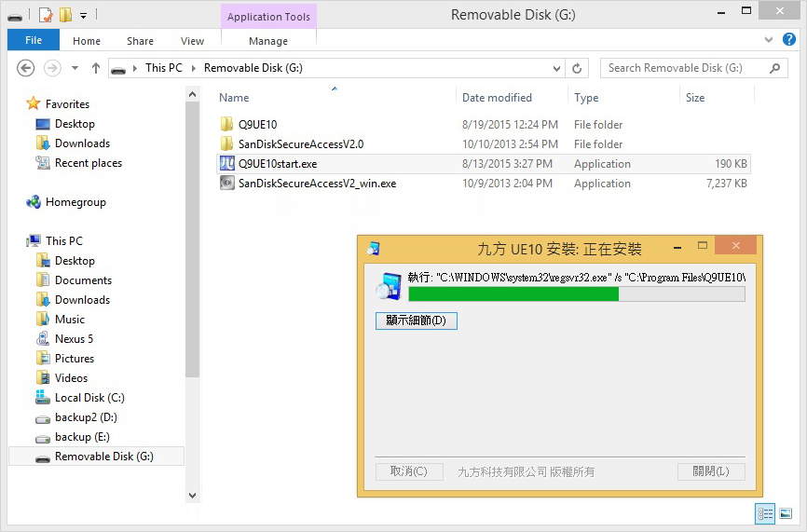Click navigation pane scroll down arrow
Viewport: 807px width, 532px height.
pos(192,496)
